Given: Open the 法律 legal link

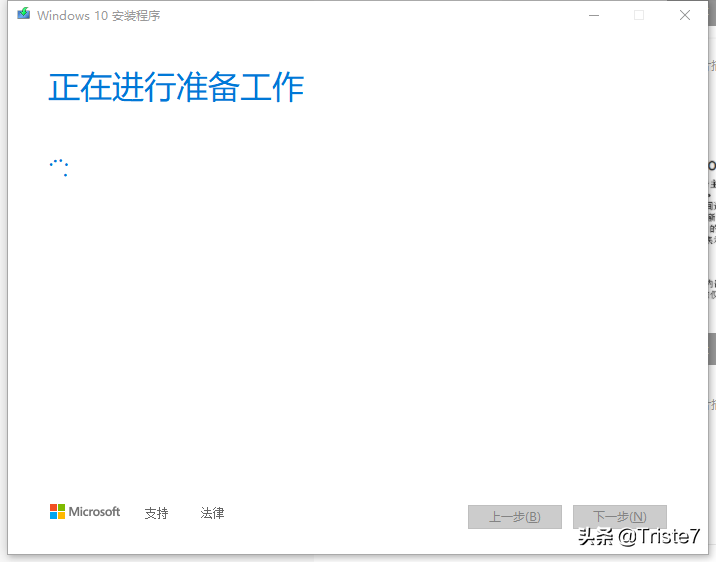Looking at the screenshot, I should point(212,513).
